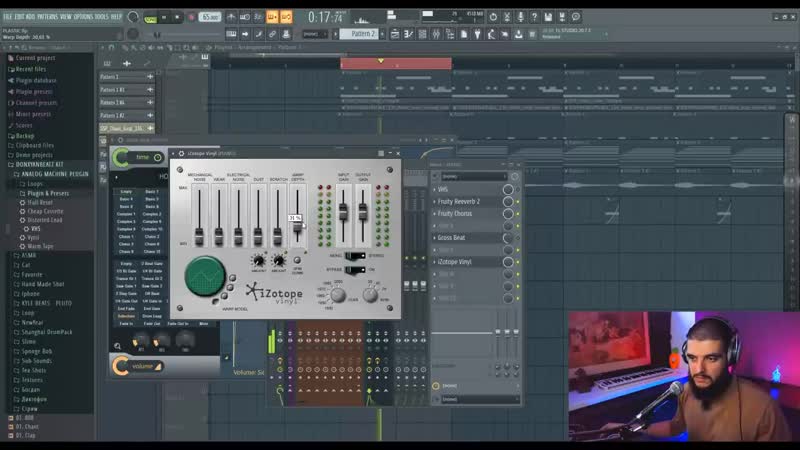Toggle the Fruity Chorus enable knob
Image resolution: width=800 pixels, height=450 pixels.
pyautogui.click(x=508, y=214)
